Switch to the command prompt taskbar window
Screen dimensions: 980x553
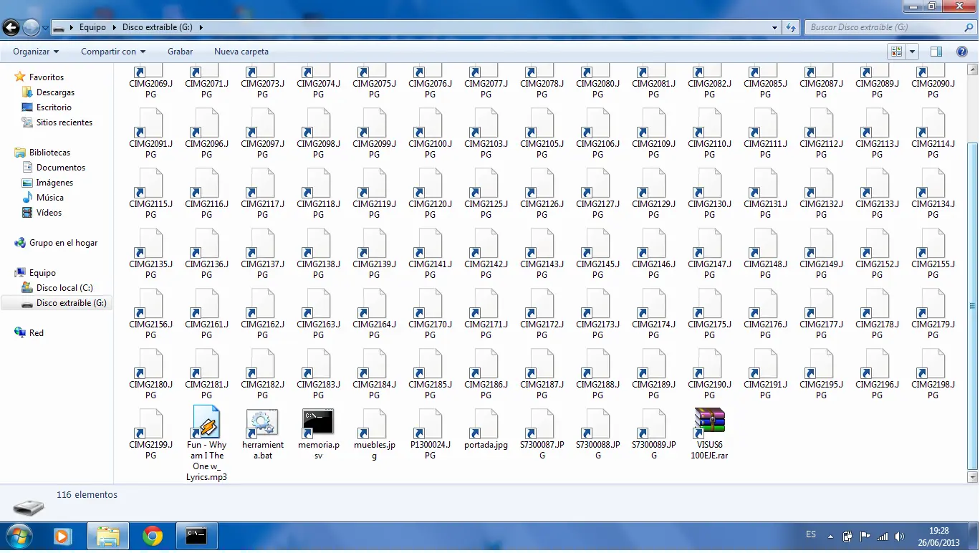coord(196,535)
